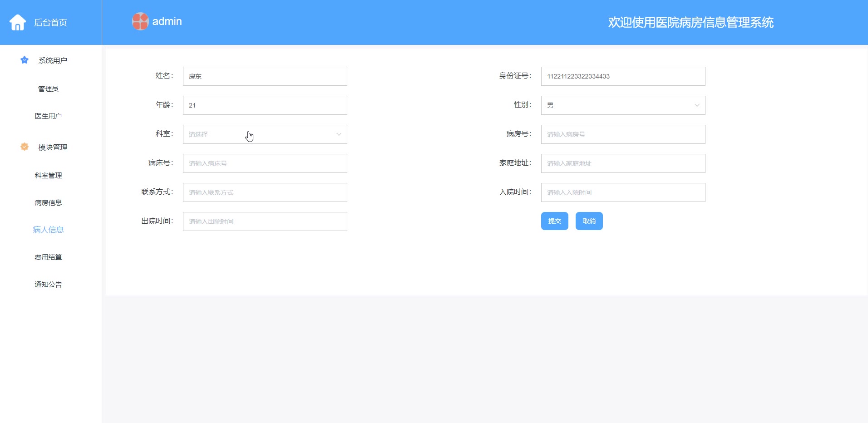
Task: Click the 姓名 field label
Action: click(x=164, y=76)
